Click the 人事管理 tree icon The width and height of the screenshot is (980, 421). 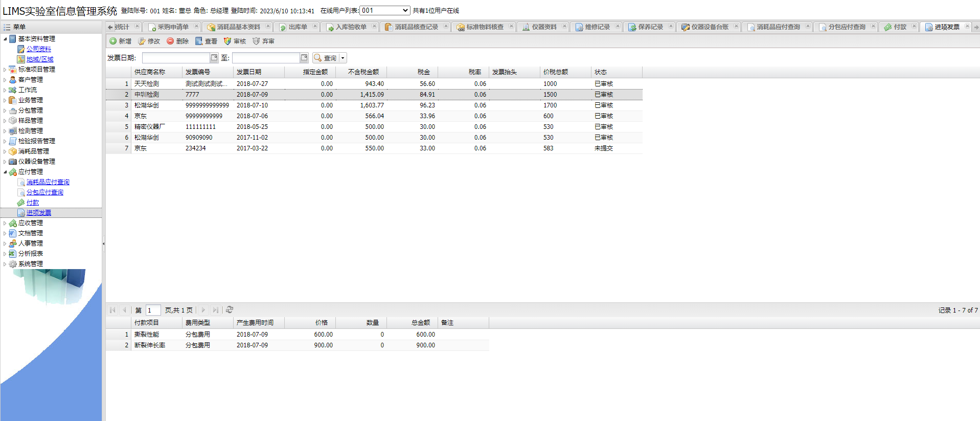(x=13, y=243)
